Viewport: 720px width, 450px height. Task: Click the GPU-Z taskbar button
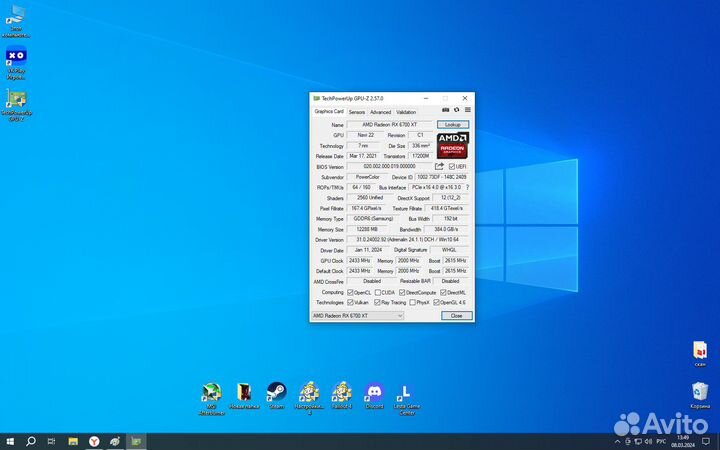[x=136, y=442]
